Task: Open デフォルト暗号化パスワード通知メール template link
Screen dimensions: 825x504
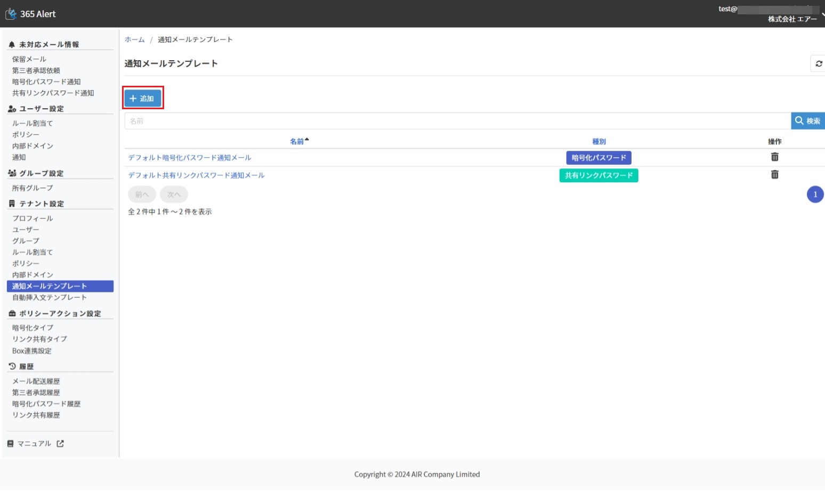Action: coord(190,158)
